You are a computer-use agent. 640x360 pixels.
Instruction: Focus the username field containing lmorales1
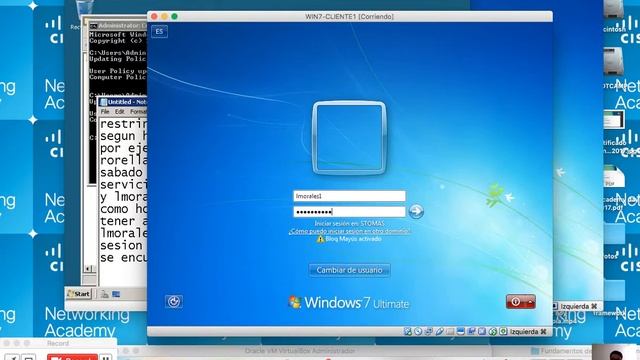pyautogui.click(x=349, y=196)
